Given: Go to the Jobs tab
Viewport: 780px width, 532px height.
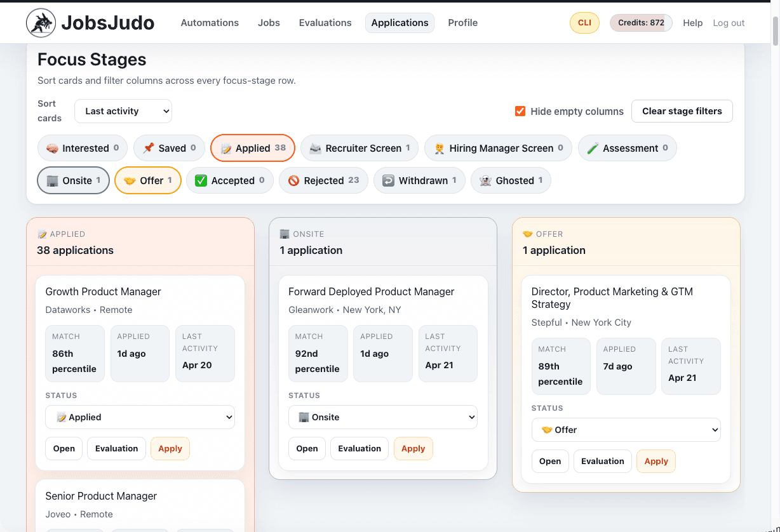Looking at the screenshot, I should click(269, 23).
